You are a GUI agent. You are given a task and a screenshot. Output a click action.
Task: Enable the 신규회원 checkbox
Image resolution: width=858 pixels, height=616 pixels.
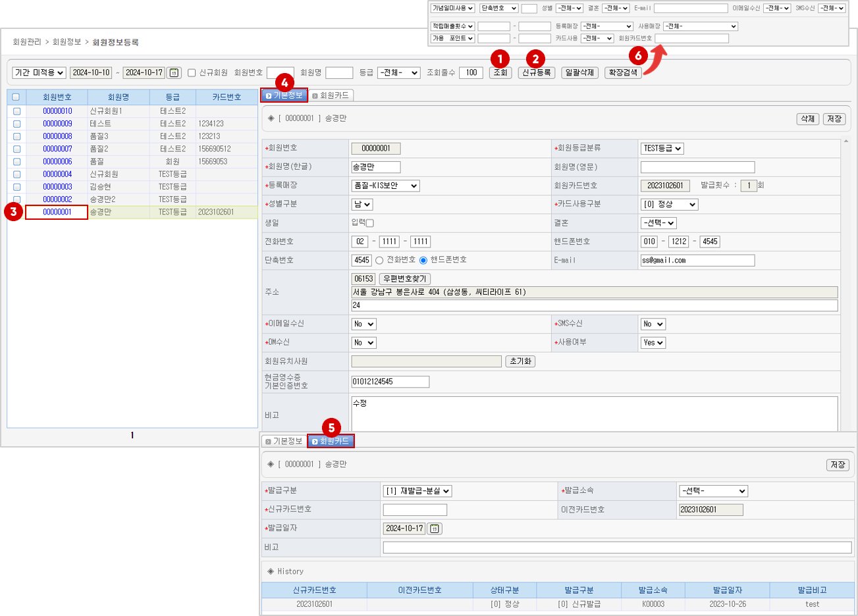[192, 73]
